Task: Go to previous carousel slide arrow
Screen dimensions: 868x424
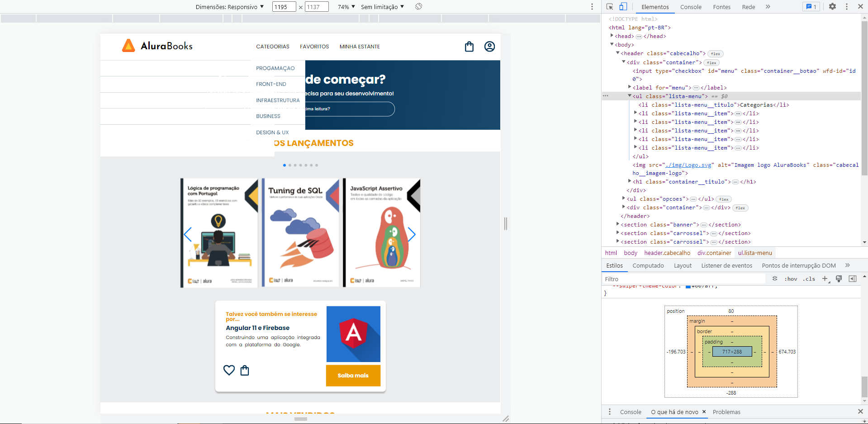Action: (x=188, y=234)
